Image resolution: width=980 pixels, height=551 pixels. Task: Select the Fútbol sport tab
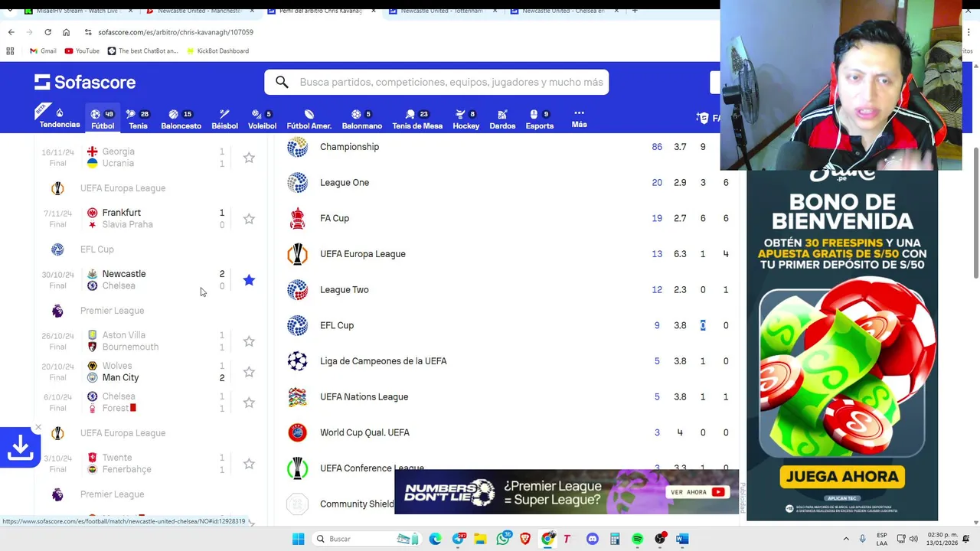point(103,119)
